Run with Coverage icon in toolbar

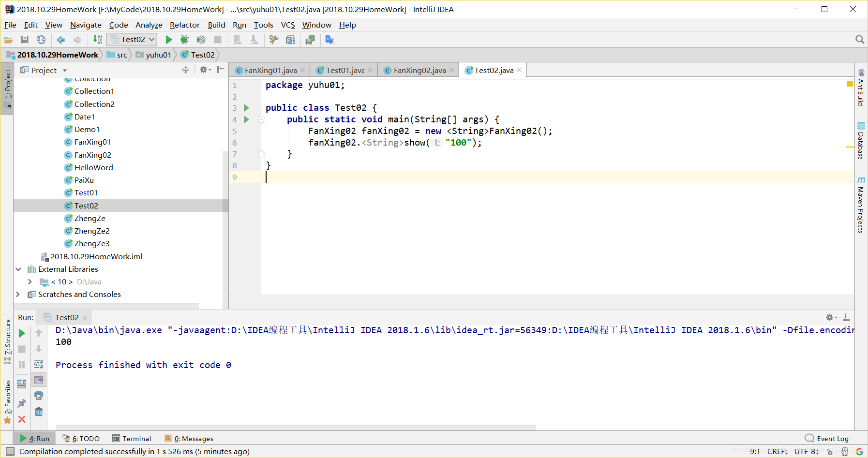201,40
